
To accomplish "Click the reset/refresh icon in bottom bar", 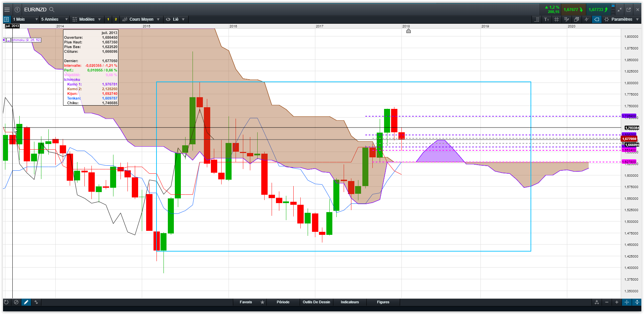I will point(6,302).
